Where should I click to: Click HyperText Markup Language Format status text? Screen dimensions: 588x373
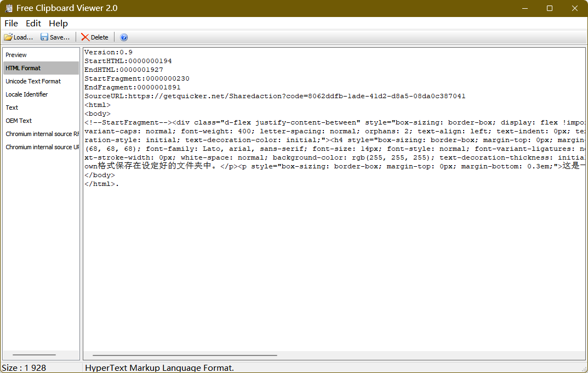click(159, 368)
